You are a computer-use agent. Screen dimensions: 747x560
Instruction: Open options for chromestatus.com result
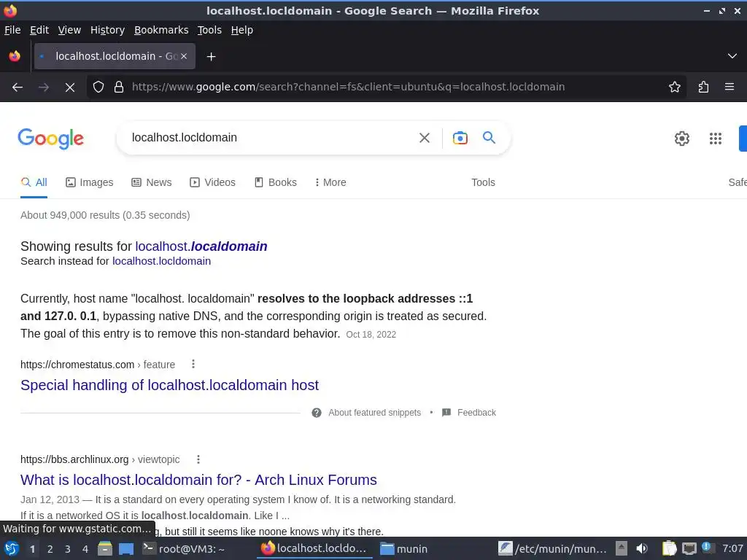[193, 365]
